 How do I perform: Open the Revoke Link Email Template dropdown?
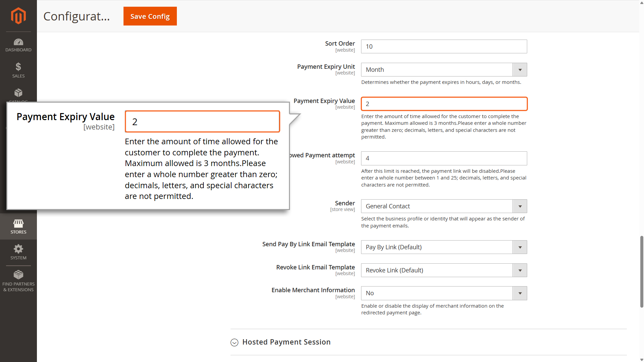[444, 270]
